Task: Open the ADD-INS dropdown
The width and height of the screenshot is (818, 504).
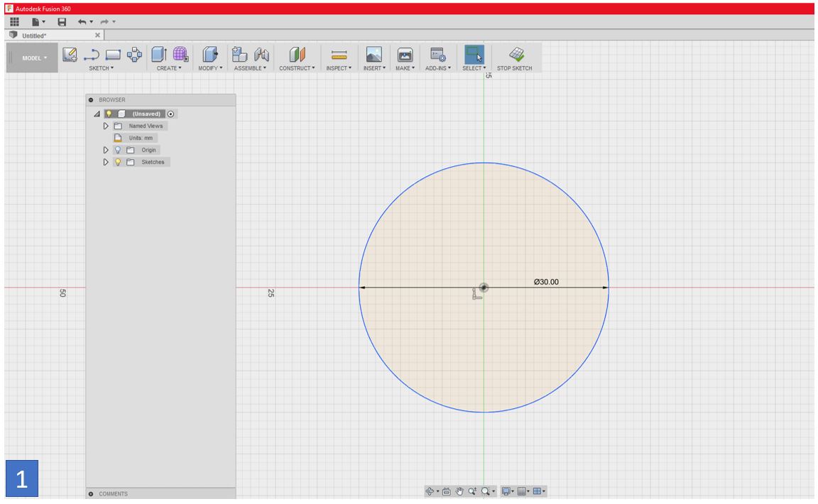Action: [x=437, y=68]
